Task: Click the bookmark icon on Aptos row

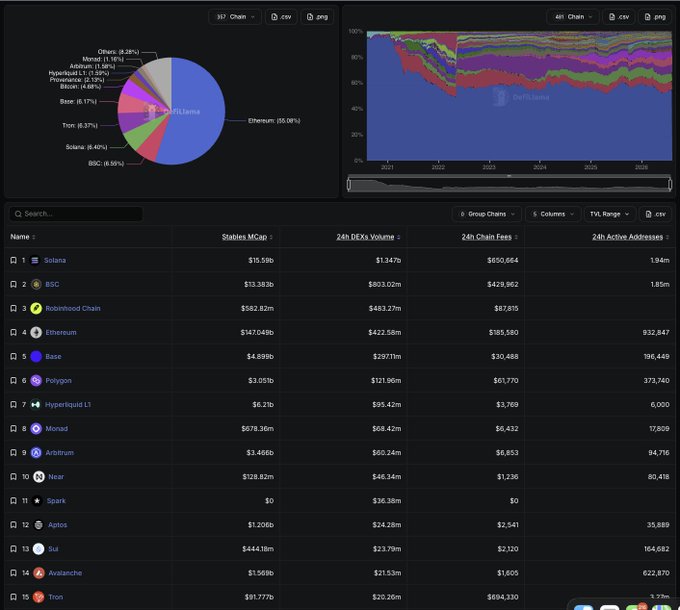Action: pos(13,525)
